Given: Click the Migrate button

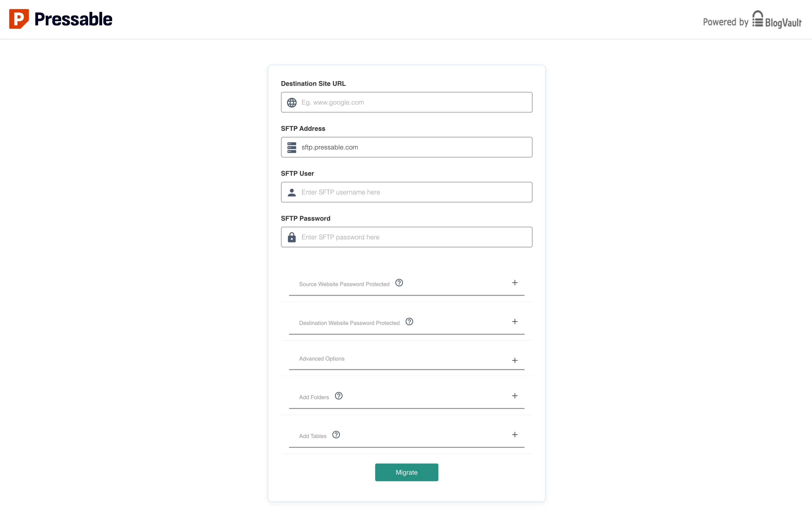Looking at the screenshot, I should click(406, 472).
